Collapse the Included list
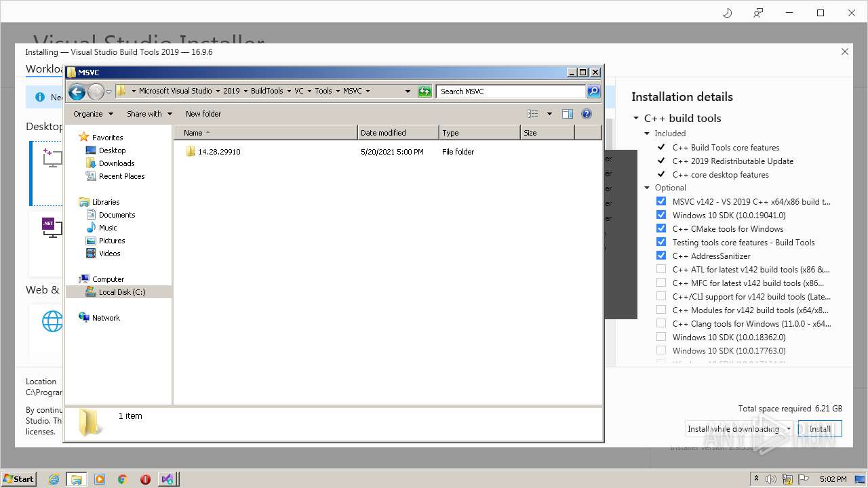The image size is (868, 488). [648, 134]
